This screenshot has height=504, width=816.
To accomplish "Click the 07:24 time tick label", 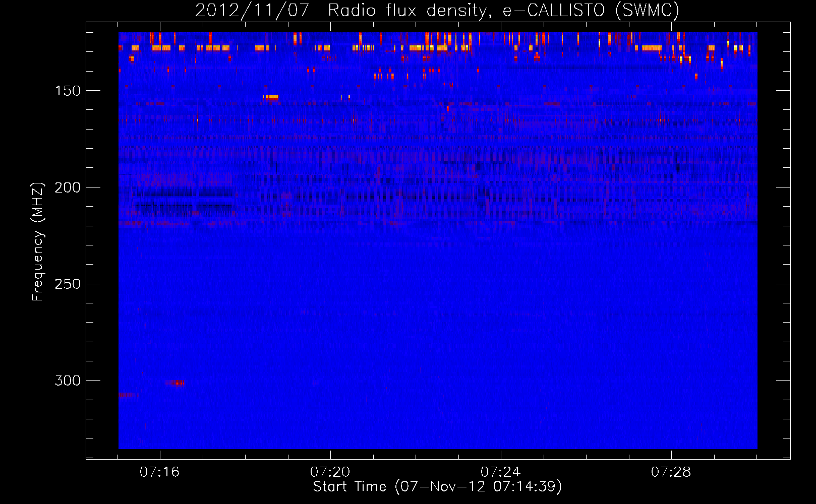I will pyautogui.click(x=501, y=472).
